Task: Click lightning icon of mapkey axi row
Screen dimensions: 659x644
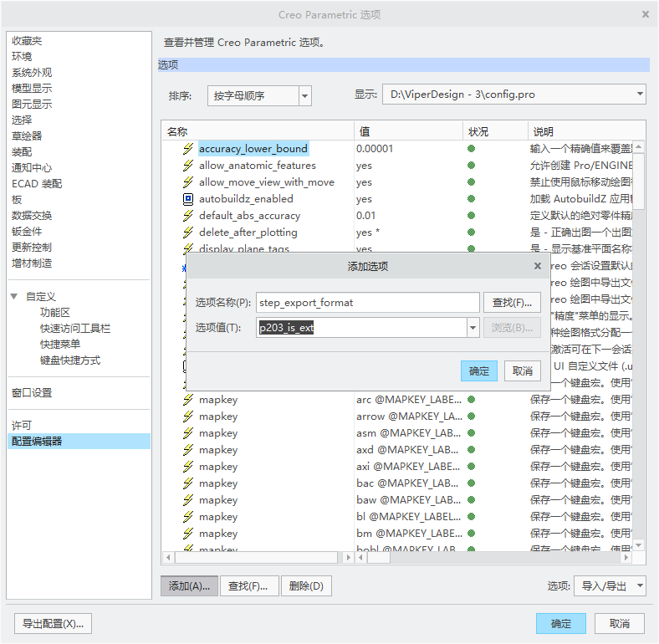Action: click(x=188, y=466)
